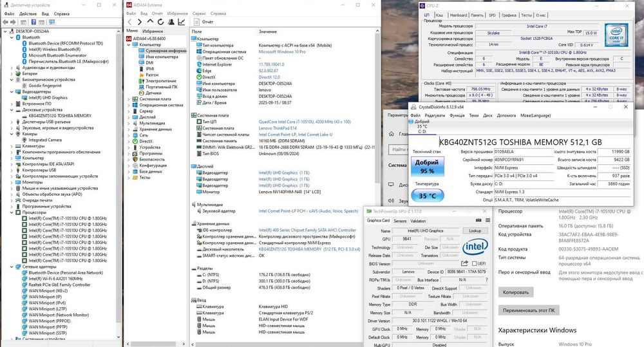This screenshot has height=347, width=644.
Task: Click Lookup button in GPU-Z
Action: click(475, 230)
